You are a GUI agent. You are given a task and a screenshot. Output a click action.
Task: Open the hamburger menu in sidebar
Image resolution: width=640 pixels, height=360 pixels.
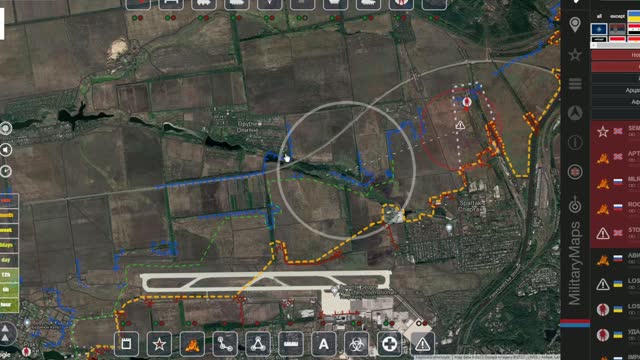[575, 84]
